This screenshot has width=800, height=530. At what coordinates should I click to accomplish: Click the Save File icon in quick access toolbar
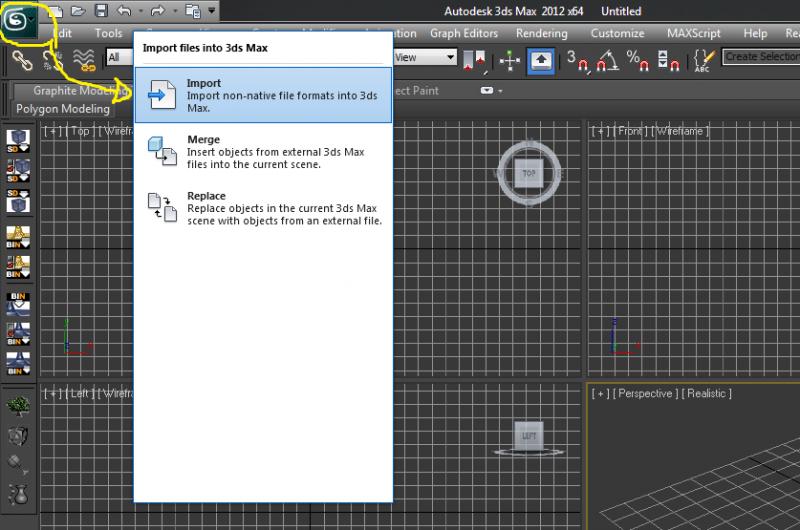coord(100,11)
